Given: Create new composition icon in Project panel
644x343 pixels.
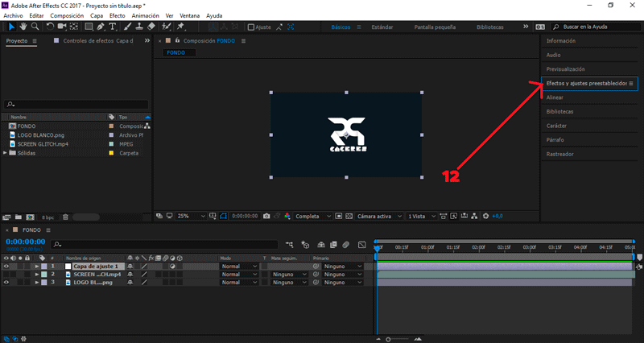Looking at the screenshot, I should [x=30, y=217].
